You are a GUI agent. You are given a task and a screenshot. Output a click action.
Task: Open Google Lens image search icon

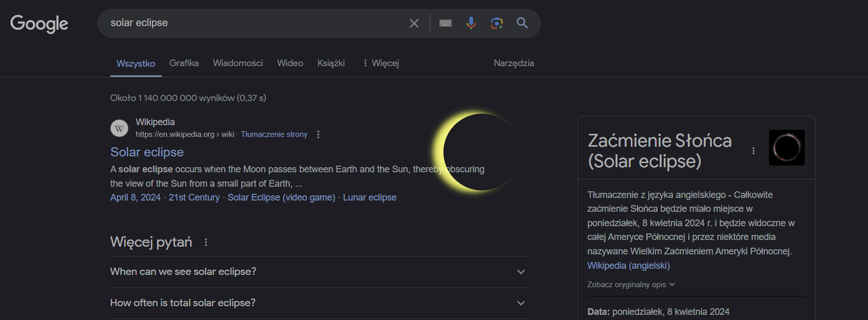tap(496, 23)
